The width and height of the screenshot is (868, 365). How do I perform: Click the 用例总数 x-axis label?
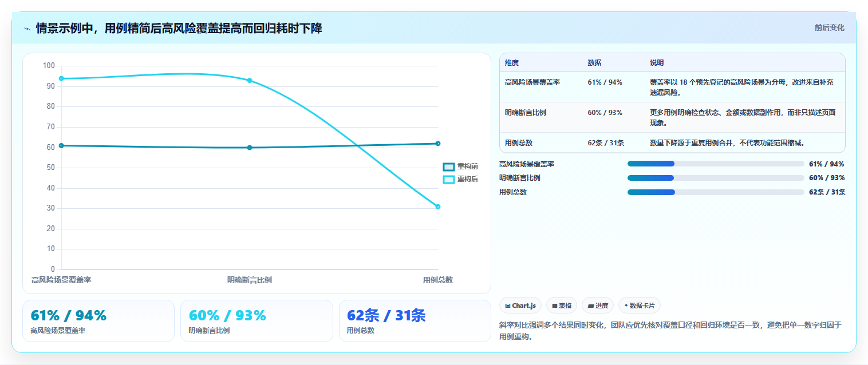438,280
